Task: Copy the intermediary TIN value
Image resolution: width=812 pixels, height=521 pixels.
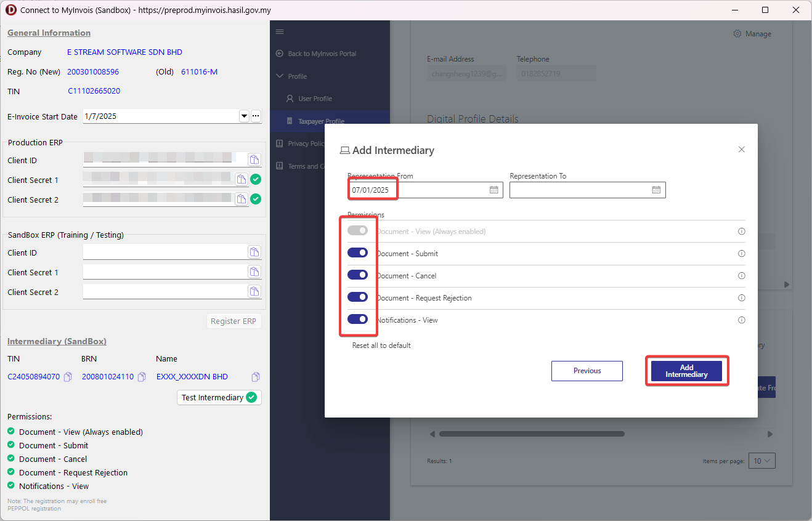Action: (68, 377)
